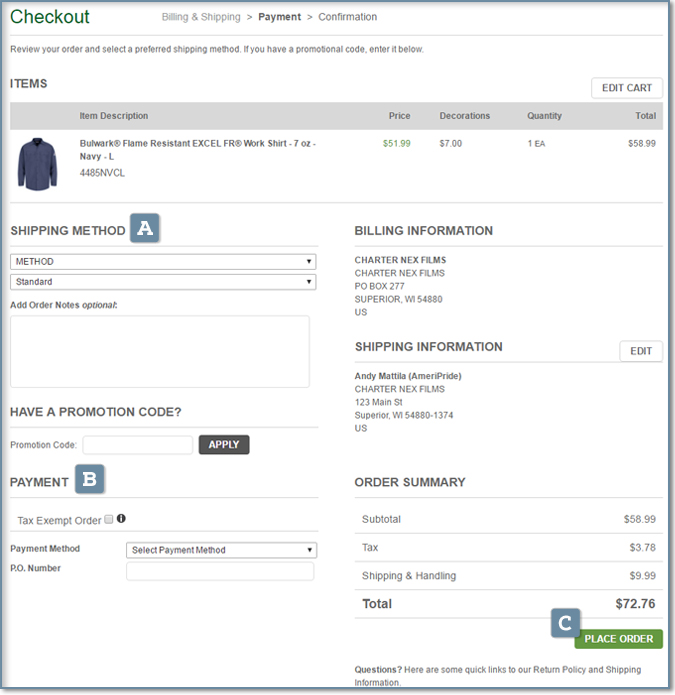675x695 pixels.
Task: Open the Bulwark work shirt item title
Action: [197, 150]
